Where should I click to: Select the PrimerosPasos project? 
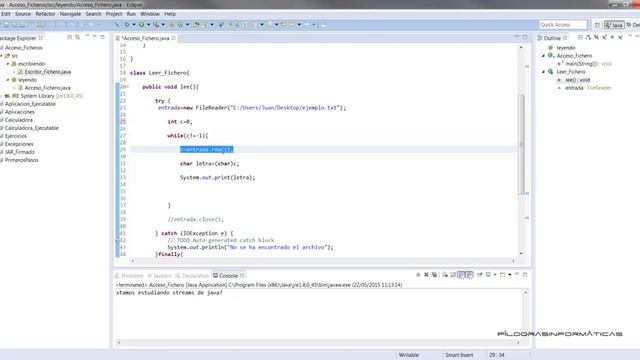coord(21,160)
